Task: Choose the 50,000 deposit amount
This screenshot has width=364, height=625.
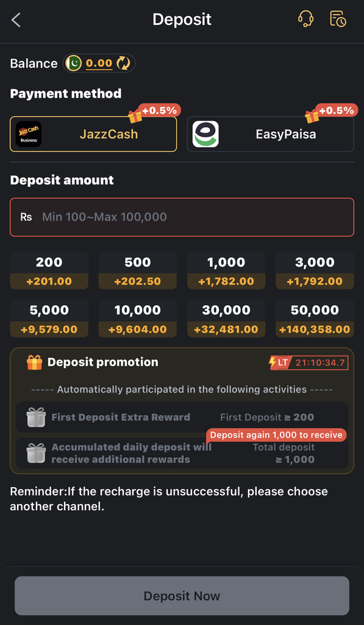Action: (315, 318)
